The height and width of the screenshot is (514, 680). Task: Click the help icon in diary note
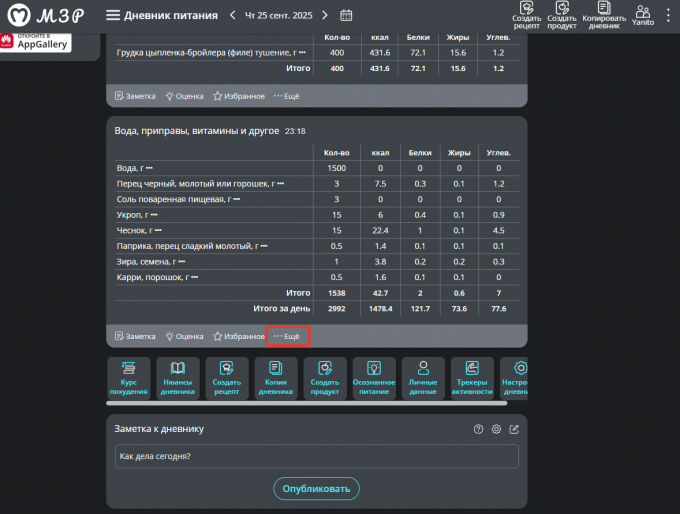(478, 429)
